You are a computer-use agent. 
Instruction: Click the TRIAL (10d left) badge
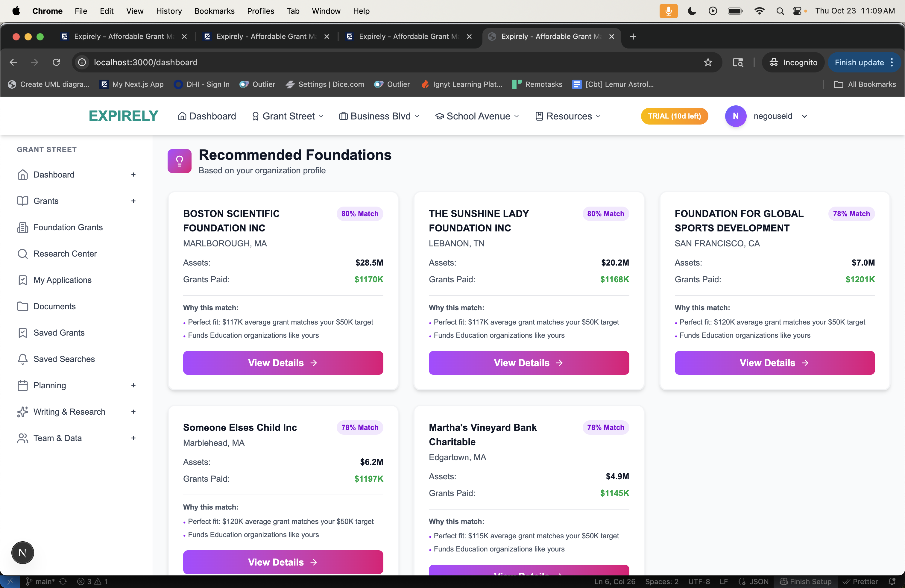(x=674, y=116)
